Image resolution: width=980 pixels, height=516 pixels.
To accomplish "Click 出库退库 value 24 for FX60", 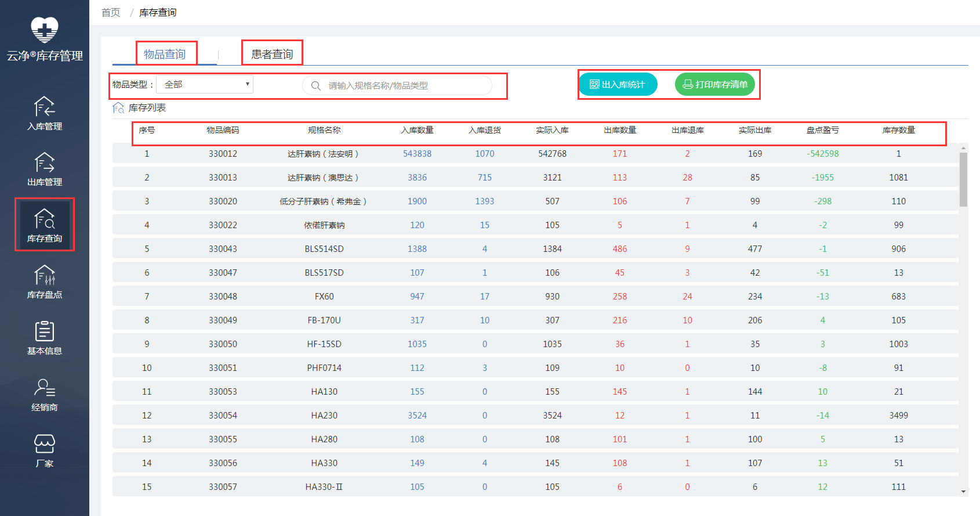I will pos(687,297).
